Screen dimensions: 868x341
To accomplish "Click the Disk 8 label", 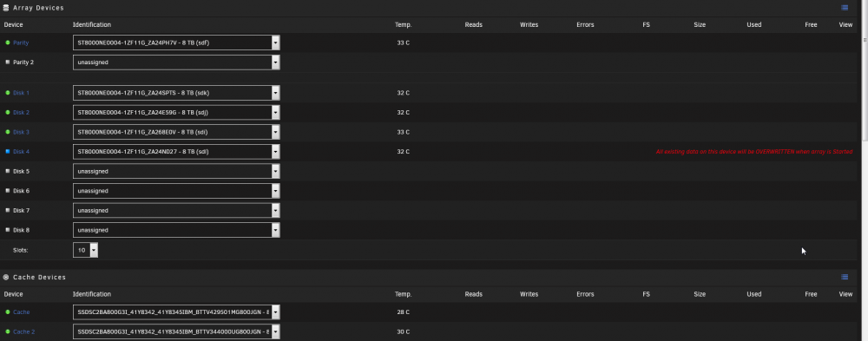I will click(21, 230).
